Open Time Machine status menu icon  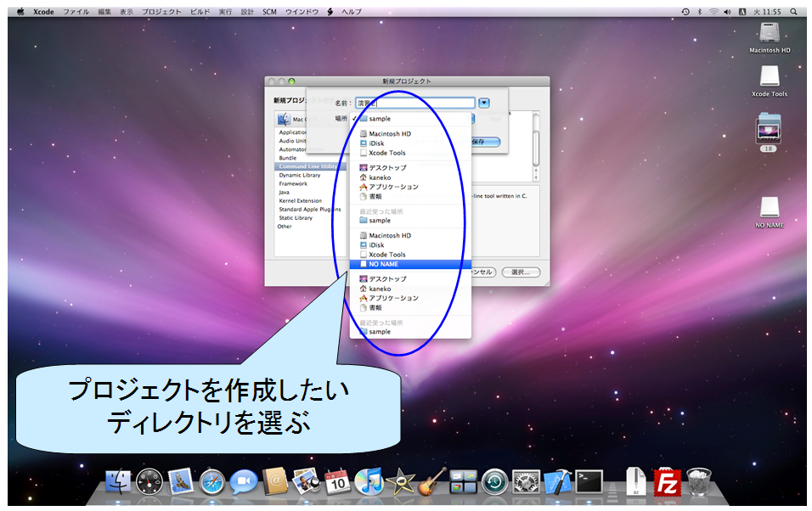tap(685, 11)
